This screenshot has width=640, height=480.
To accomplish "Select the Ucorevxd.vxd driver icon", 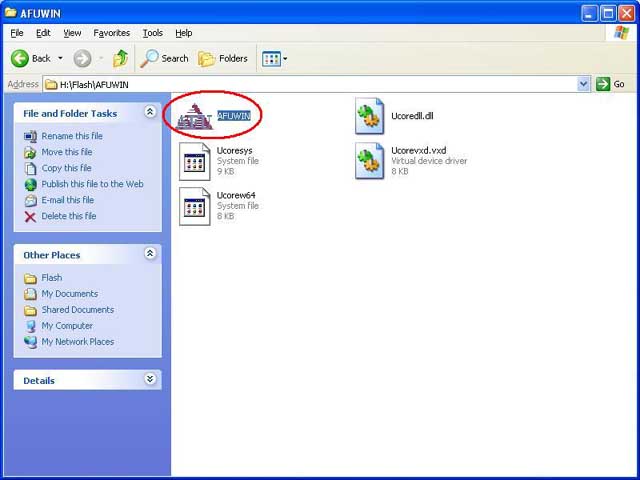I will (369, 161).
